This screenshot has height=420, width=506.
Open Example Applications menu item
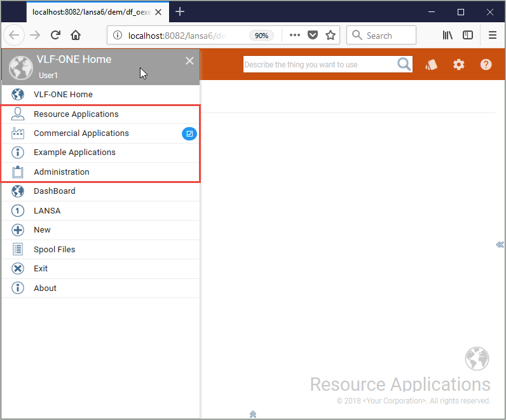tap(100, 152)
